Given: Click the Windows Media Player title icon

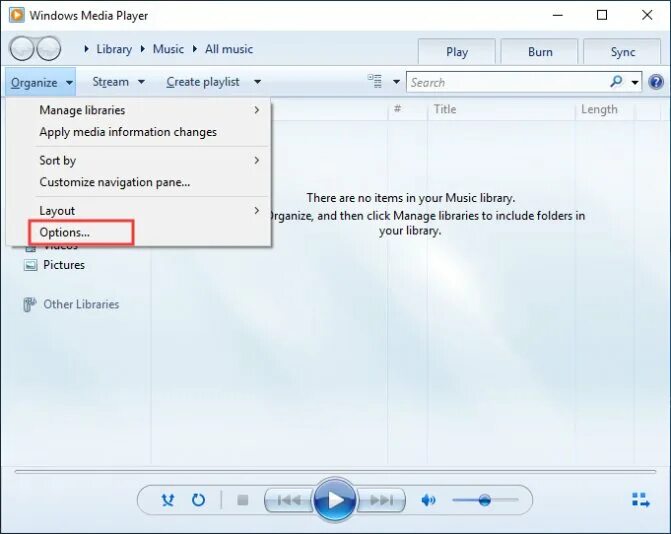Looking at the screenshot, I should (17, 15).
